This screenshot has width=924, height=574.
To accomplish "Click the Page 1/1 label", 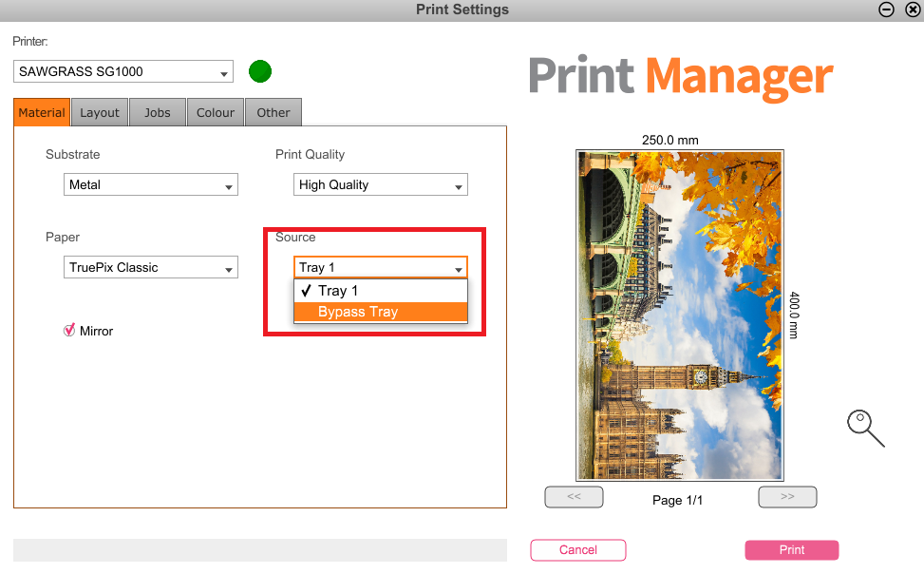I will (x=677, y=500).
